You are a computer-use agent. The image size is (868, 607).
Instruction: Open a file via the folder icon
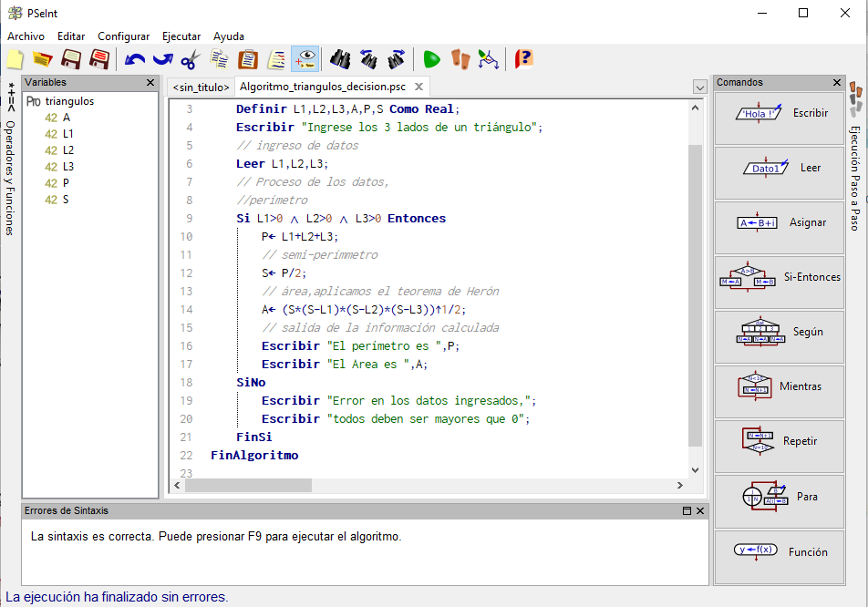(43, 59)
